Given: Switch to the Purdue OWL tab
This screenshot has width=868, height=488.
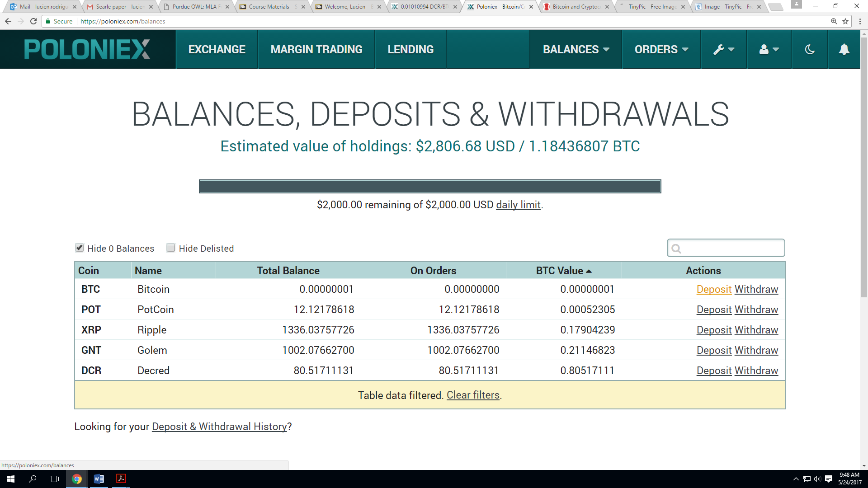Looking at the screenshot, I should click(x=196, y=7).
